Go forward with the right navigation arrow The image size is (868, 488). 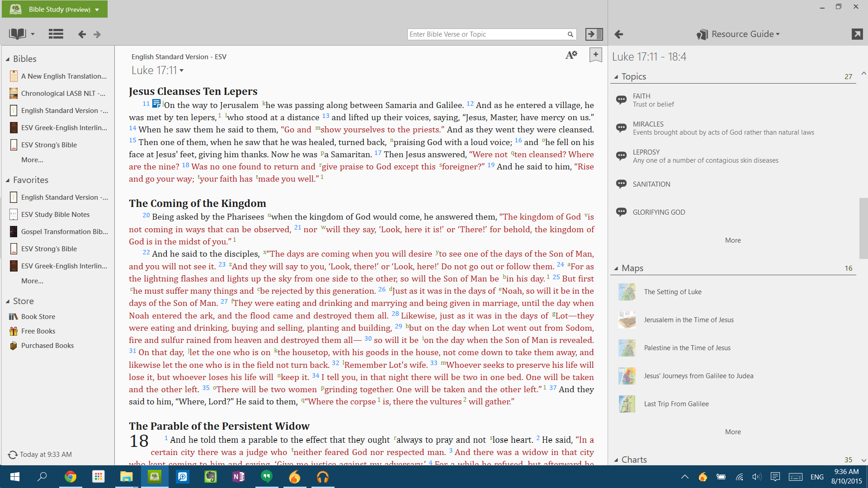click(97, 34)
